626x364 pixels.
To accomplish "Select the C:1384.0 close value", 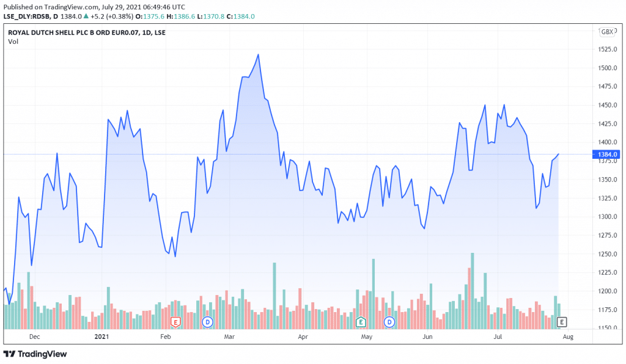I will pyautogui.click(x=240, y=16).
